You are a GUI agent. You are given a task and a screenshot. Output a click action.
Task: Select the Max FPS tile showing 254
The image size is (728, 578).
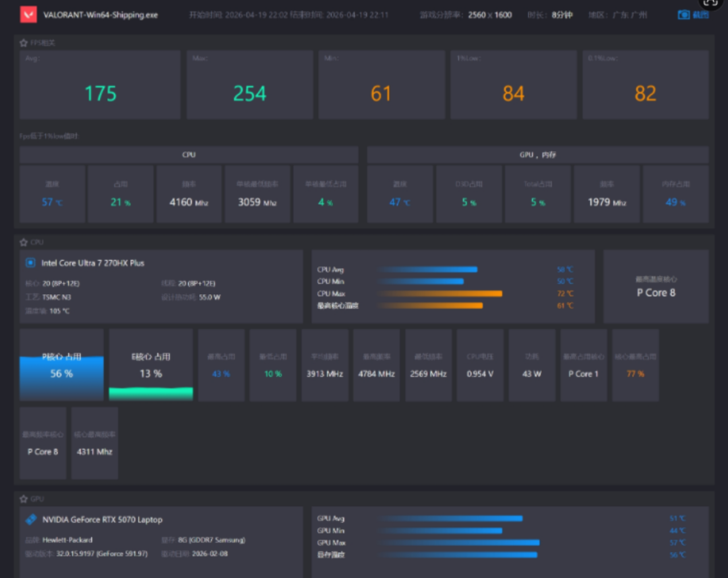249,85
